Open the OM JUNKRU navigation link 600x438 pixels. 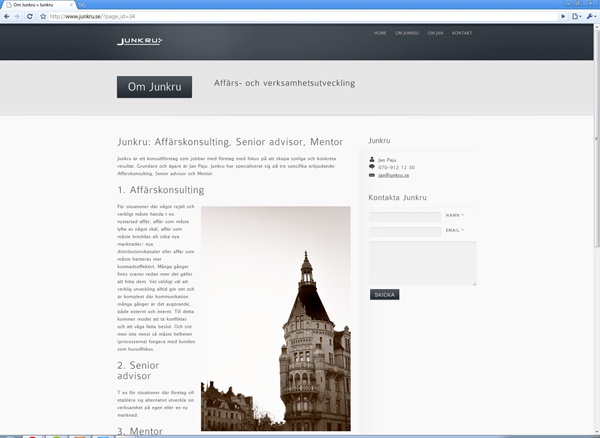[x=407, y=33]
